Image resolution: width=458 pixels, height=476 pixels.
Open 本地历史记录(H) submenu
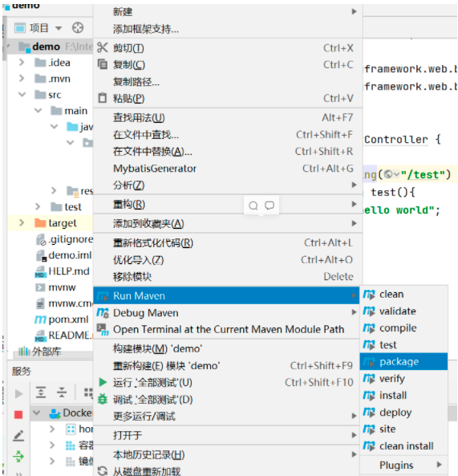pos(226,455)
